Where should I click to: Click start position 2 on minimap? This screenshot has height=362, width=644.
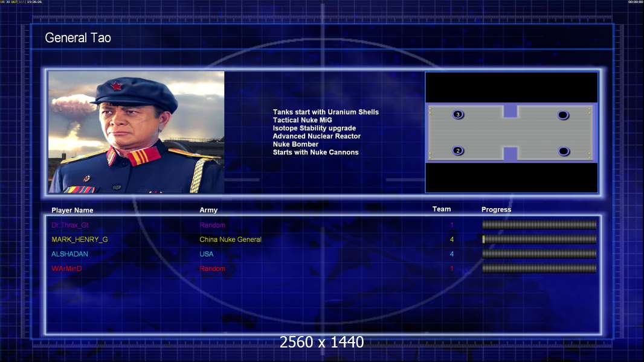458,151
